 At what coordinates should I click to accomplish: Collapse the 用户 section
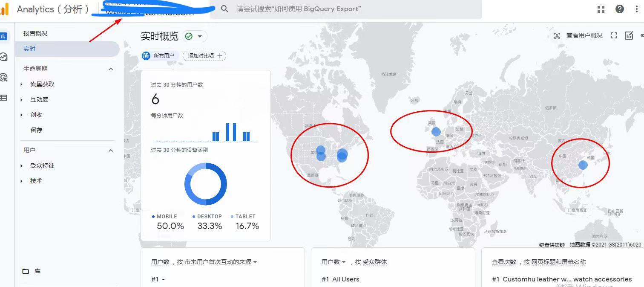point(111,150)
